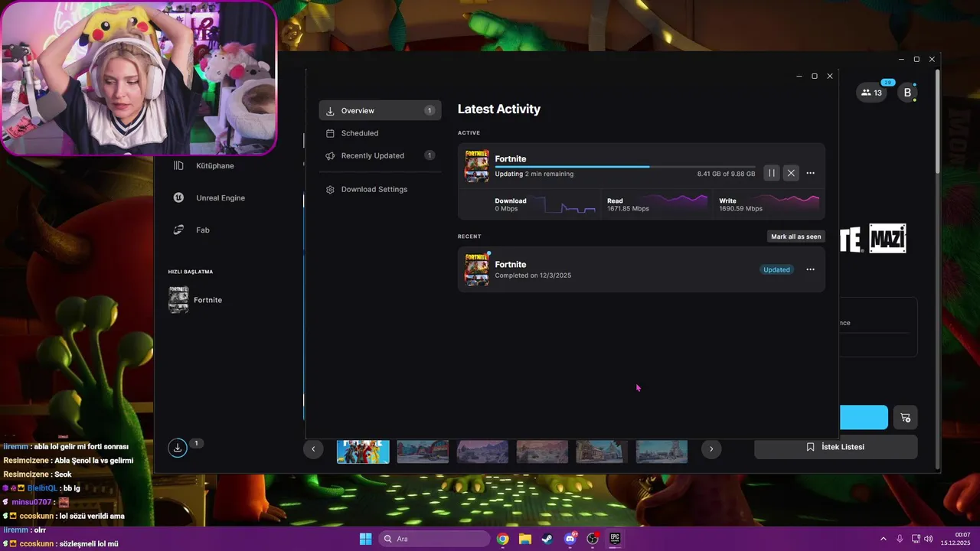Click '8.41 GB of 9.88 GB' text
Screen dimensions: 980x551
click(x=726, y=174)
